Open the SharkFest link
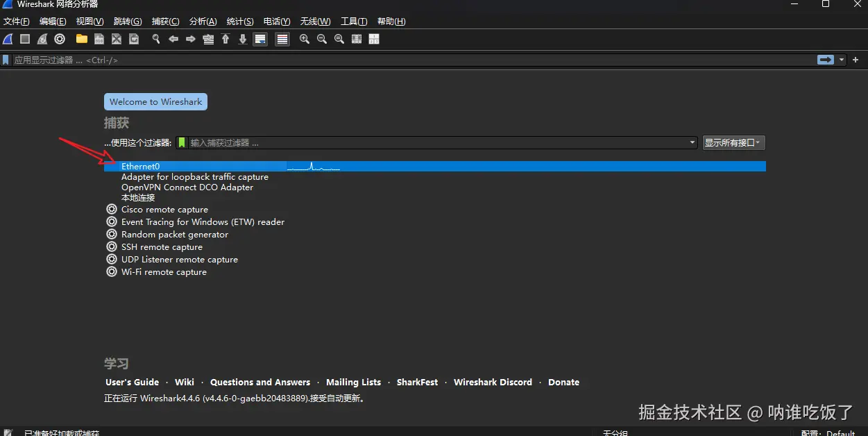This screenshot has height=436, width=868. pyautogui.click(x=417, y=383)
